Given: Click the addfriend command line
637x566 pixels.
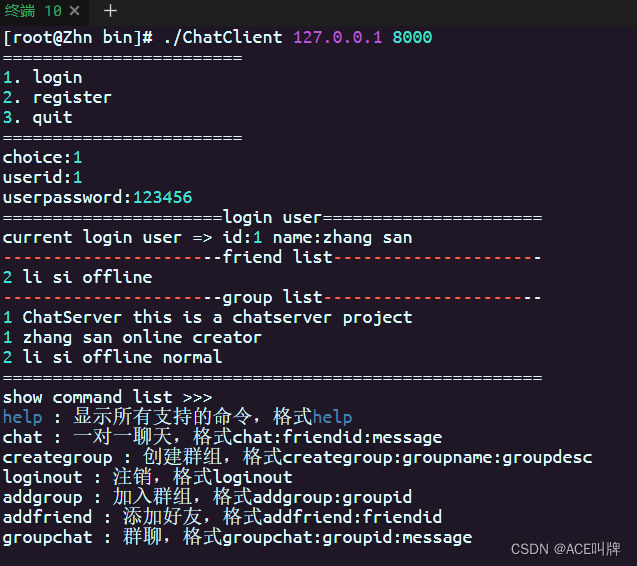Looking at the screenshot, I should 222,517.
